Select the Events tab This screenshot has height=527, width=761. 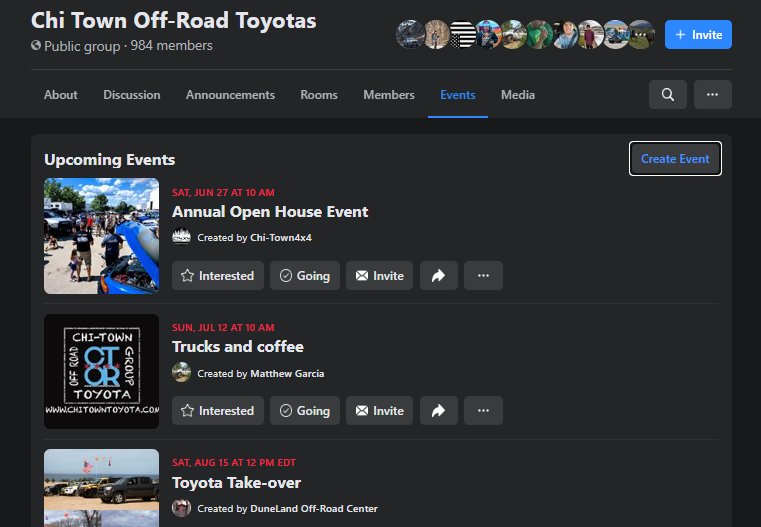pyautogui.click(x=458, y=95)
